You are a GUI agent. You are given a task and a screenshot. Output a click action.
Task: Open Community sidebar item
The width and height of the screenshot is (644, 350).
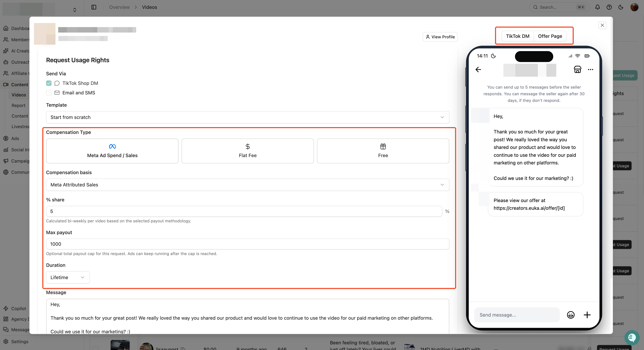(x=16, y=172)
